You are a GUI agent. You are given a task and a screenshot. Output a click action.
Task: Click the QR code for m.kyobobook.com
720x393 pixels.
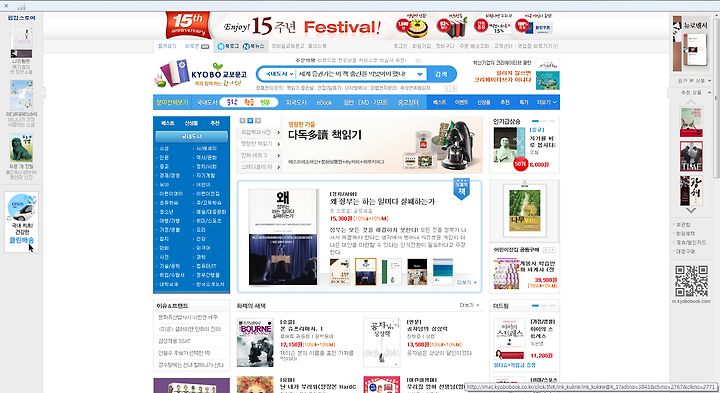691,281
